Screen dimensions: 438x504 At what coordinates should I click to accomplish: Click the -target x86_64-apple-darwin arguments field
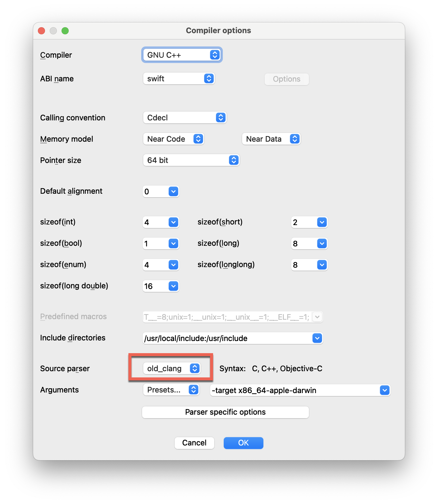point(295,390)
